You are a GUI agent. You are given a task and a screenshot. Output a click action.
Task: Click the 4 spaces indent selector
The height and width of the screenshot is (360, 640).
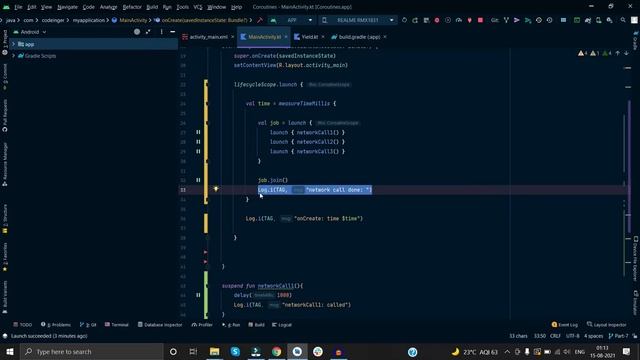tap(593, 336)
